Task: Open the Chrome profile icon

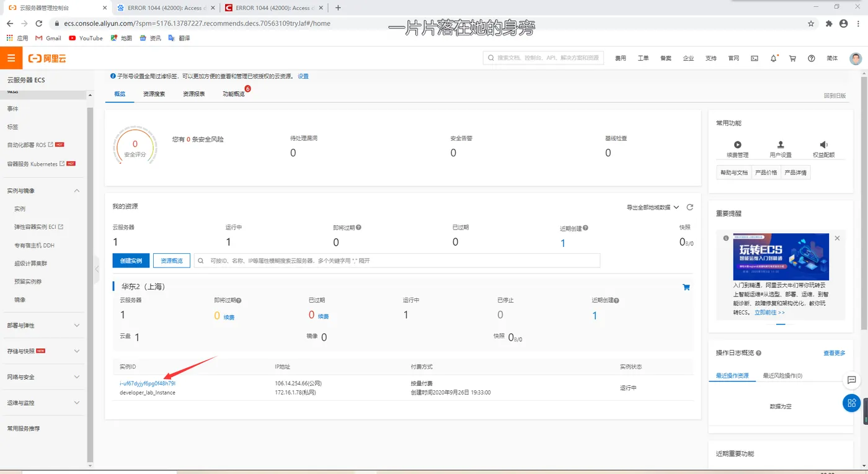Action: coord(843,24)
